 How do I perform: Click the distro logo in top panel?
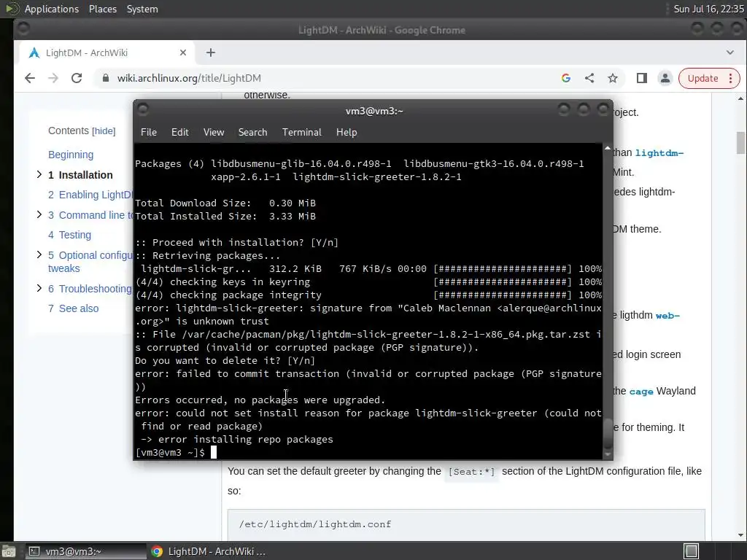click(12, 9)
